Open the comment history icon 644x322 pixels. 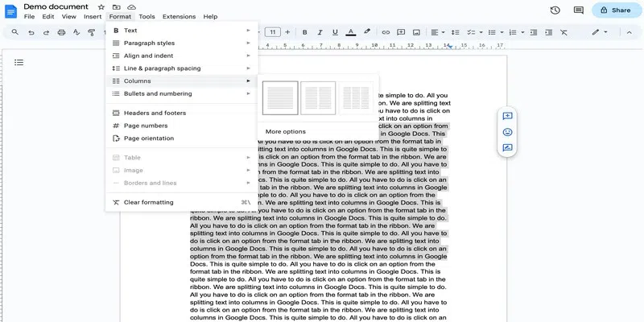pos(579,10)
